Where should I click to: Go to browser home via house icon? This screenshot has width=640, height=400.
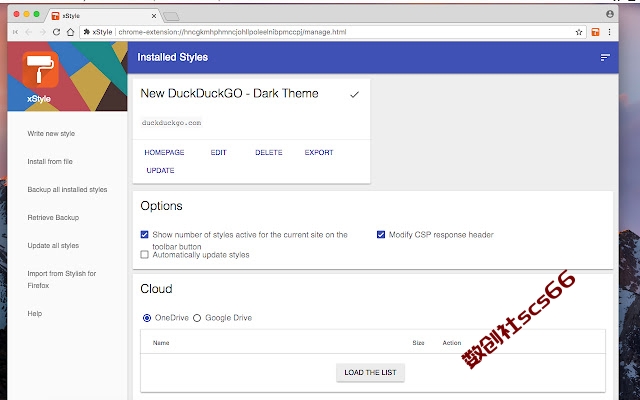(70, 32)
